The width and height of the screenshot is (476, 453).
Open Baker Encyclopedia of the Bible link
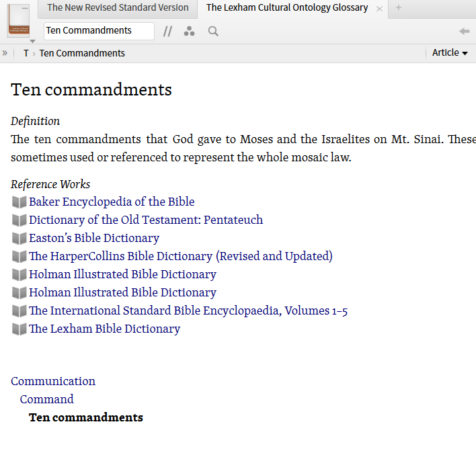pyautogui.click(x=112, y=202)
